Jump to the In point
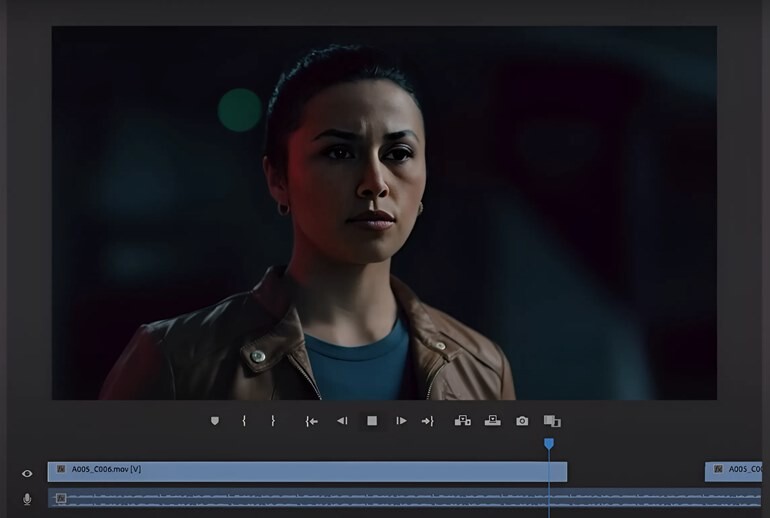 pyautogui.click(x=312, y=421)
